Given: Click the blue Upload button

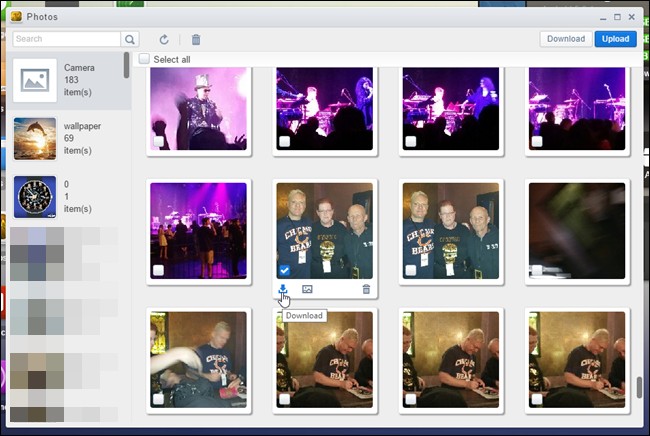Looking at the screenshot, I should 616,39.
